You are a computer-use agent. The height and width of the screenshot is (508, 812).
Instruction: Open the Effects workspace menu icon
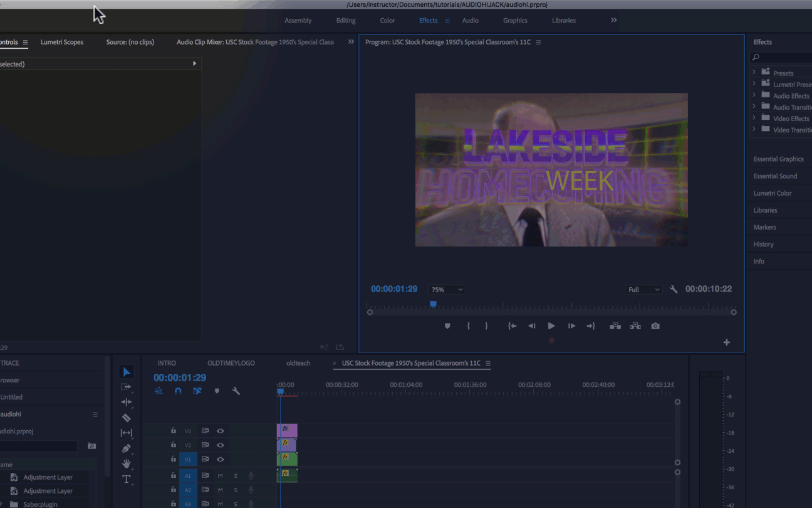tap(447, 21)
